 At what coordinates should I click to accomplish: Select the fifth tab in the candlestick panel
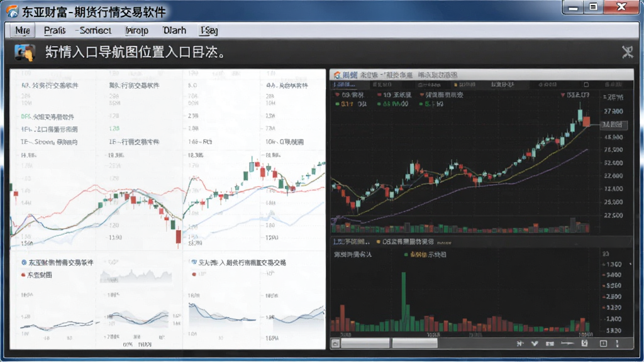tap(502, 85)
